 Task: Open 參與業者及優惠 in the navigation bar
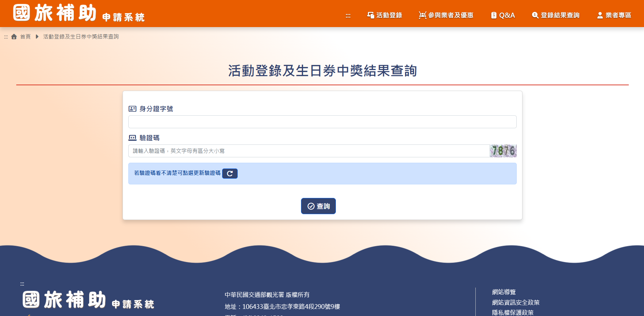click(446, 15)
